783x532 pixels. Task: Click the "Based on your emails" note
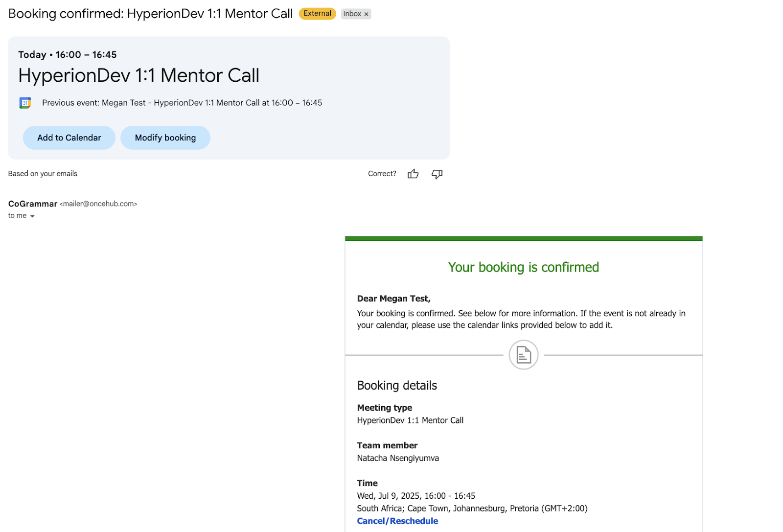43,174
